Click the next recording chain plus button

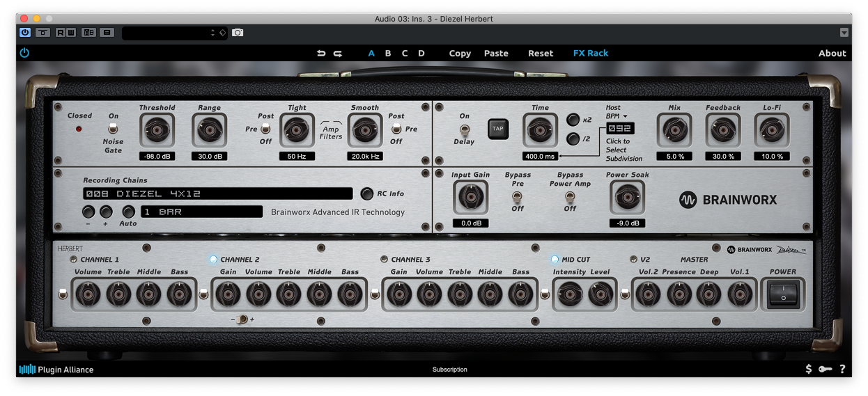click(106, 212)
